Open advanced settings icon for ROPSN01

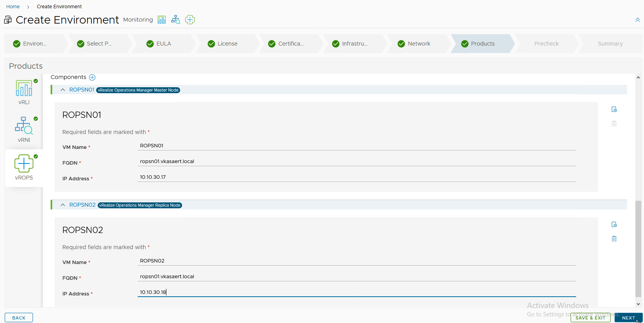coord(614,109)
